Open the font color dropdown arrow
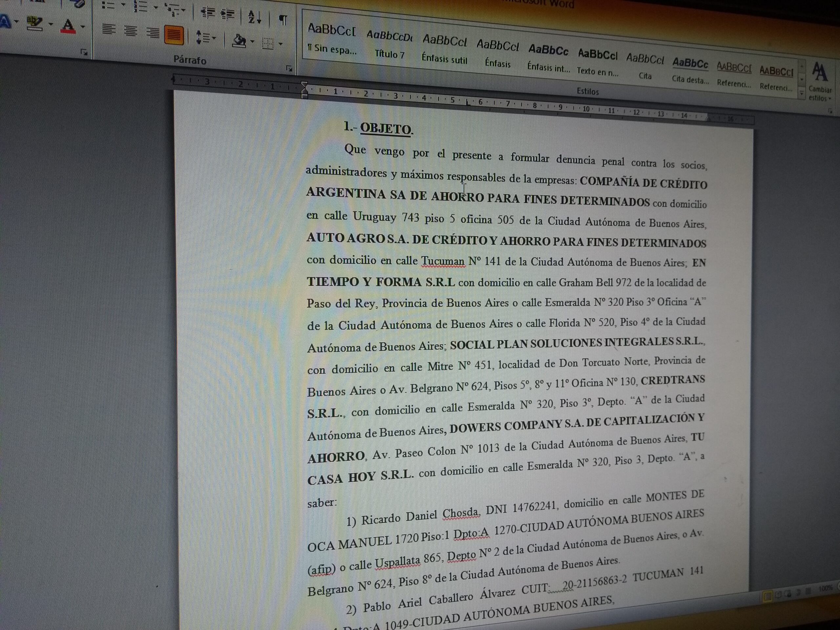Image resolution: width=840 pixels, height=630 pixels. [x=83, y=27]
